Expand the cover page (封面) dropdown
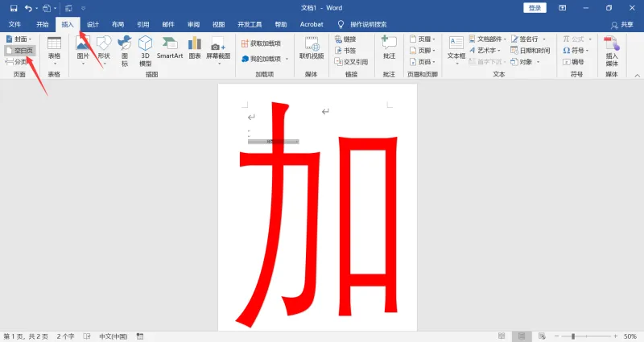The height and width of the screenshot is (342, 644). click(x=19, y=39)
